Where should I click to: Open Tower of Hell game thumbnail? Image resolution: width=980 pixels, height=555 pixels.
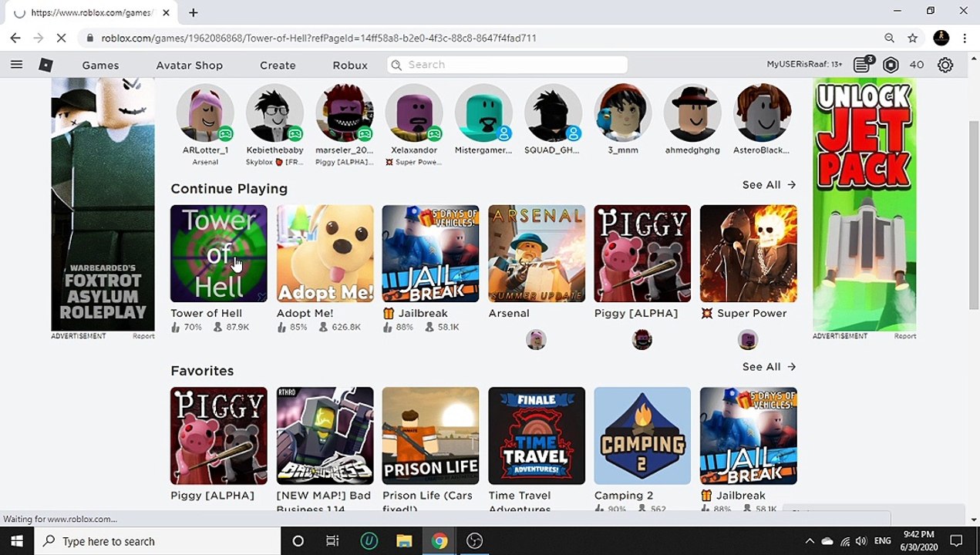218,254
